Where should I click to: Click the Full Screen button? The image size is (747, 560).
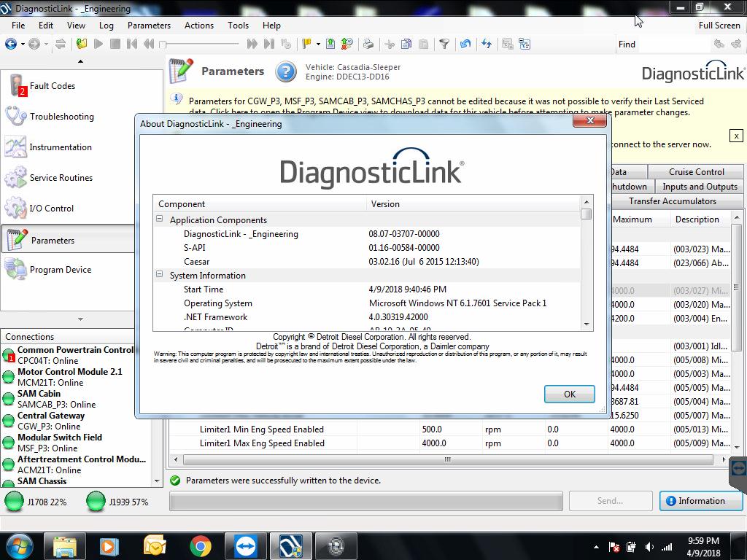(719, 26)
